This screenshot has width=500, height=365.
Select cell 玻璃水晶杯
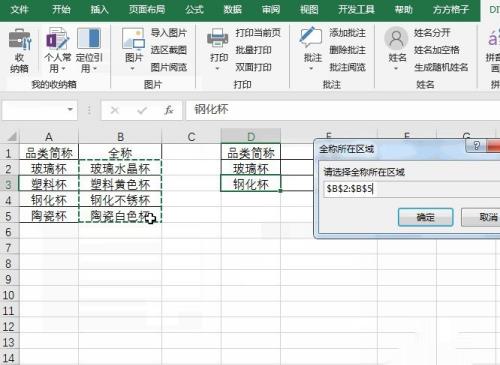[x=120, y=169]
